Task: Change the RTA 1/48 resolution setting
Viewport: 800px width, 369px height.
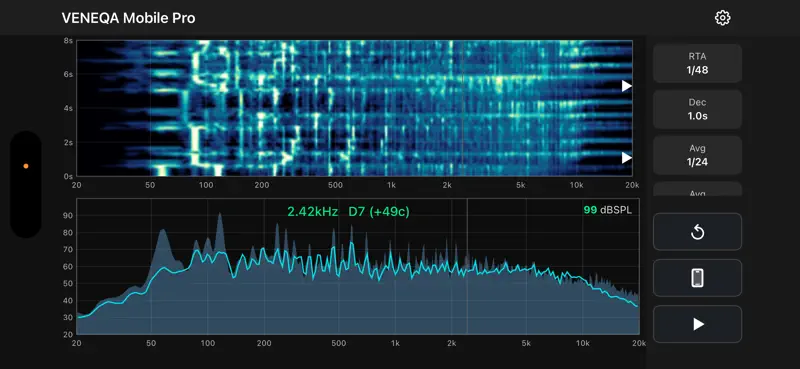Action: tap(697, 63)
